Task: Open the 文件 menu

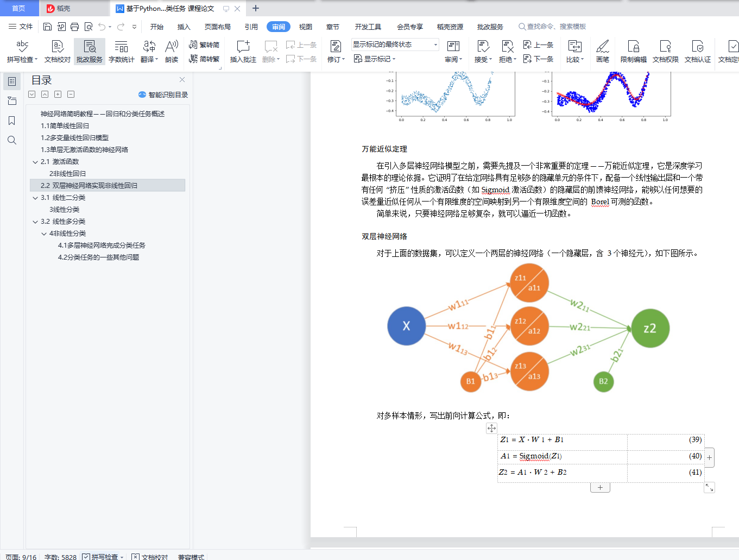Action: tap(21, 27)
